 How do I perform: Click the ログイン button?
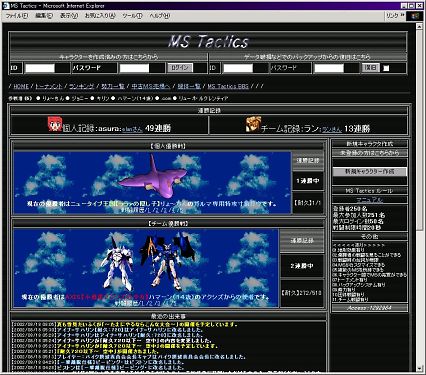click(180, 68)
